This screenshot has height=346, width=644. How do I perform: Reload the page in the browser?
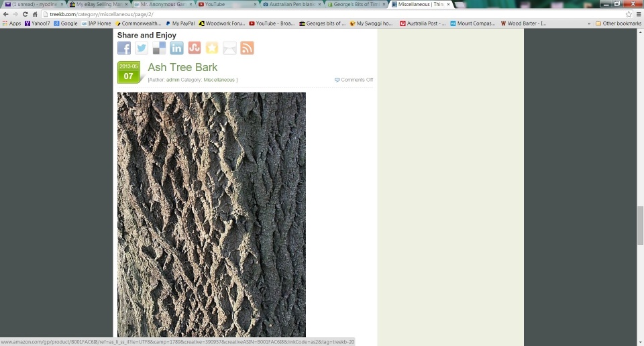[x=25, y=14]
